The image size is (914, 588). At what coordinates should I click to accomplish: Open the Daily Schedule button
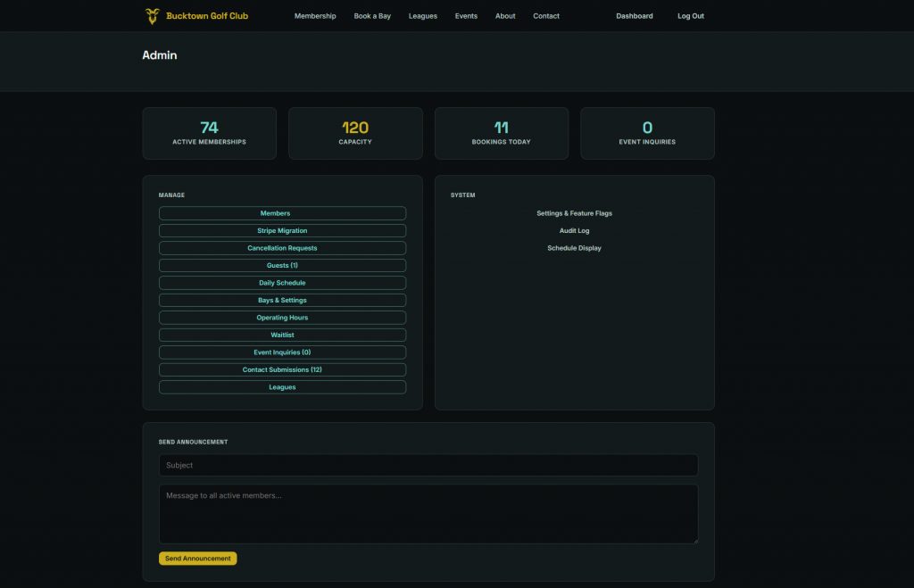tap(282, 283)
